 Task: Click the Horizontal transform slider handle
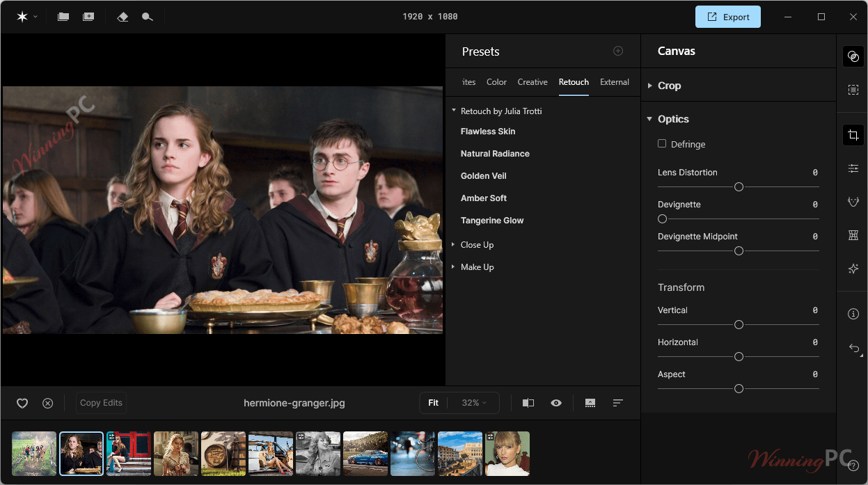(x=739, y=357)
